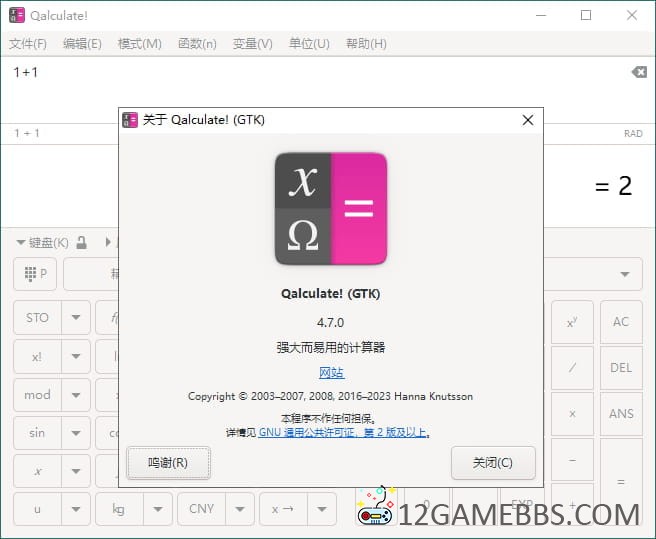Click the parsed expression 1 + 1 status text
Screen dimensions: 656x539
coord(27,133)
